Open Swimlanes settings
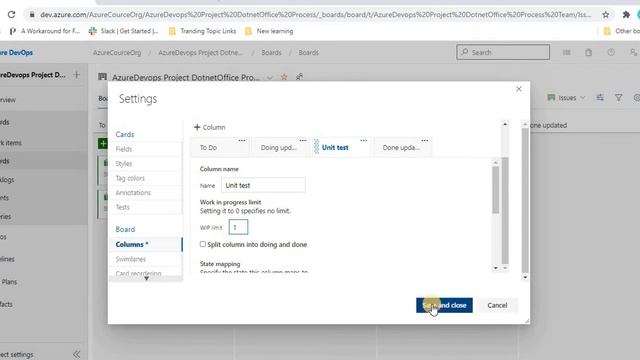 pyautogui.click(x=131, y=259)
